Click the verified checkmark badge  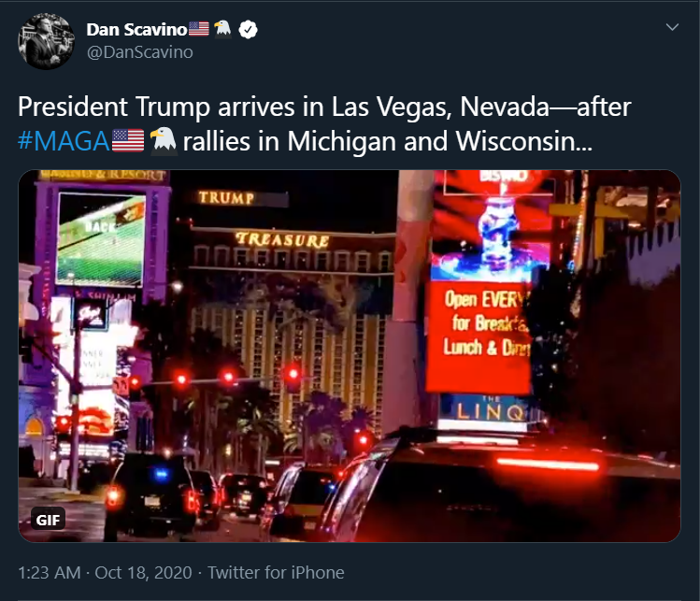pos(248,30)
